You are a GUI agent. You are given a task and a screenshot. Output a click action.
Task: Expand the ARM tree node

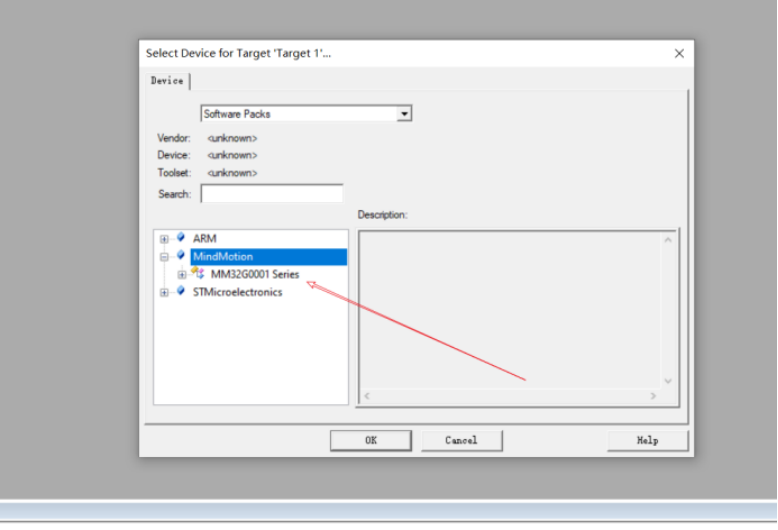(164, 239)
